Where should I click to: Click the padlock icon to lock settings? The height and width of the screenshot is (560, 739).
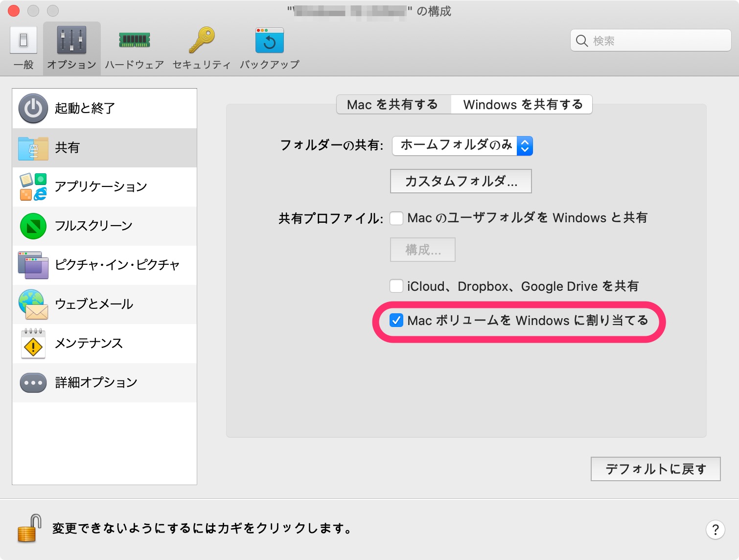(29, 528)
